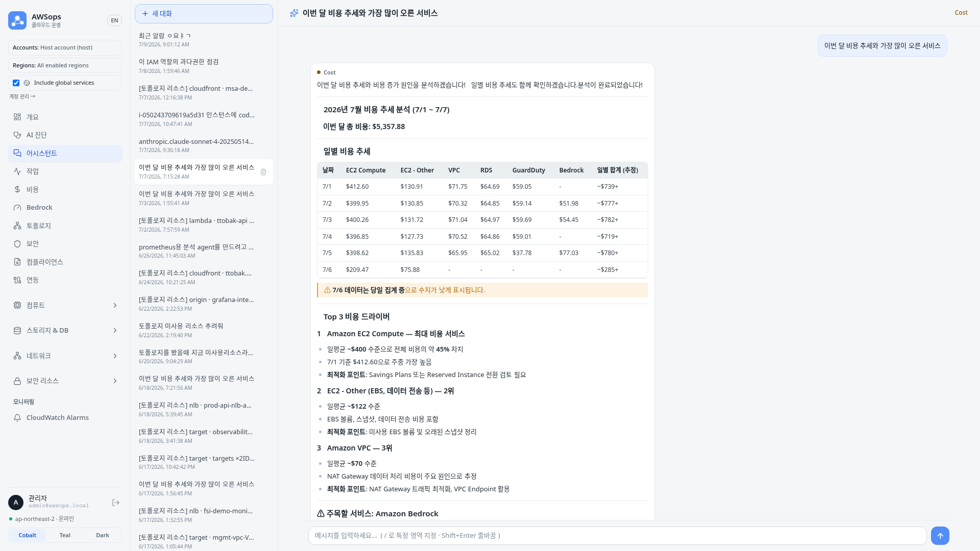Select the 어시스턴트 chat icon
The image size is (980, 551).
tap(17, 153)
